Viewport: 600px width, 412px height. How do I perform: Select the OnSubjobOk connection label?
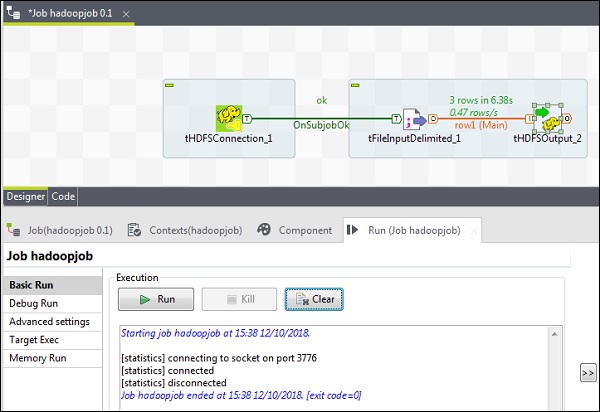(321, 126)
